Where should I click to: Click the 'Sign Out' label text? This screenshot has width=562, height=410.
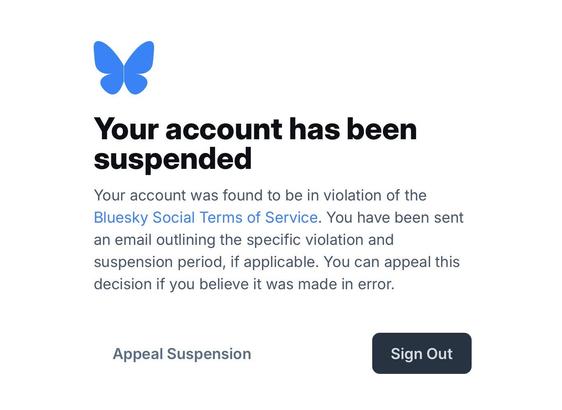tap(422, 354)
